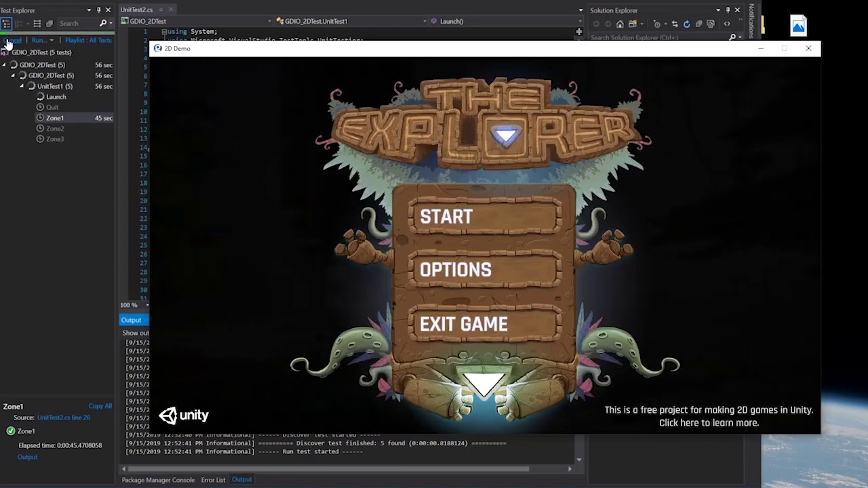
Task: Switch to the UnitTest2.cs editor tab
Action: [137, 10]
